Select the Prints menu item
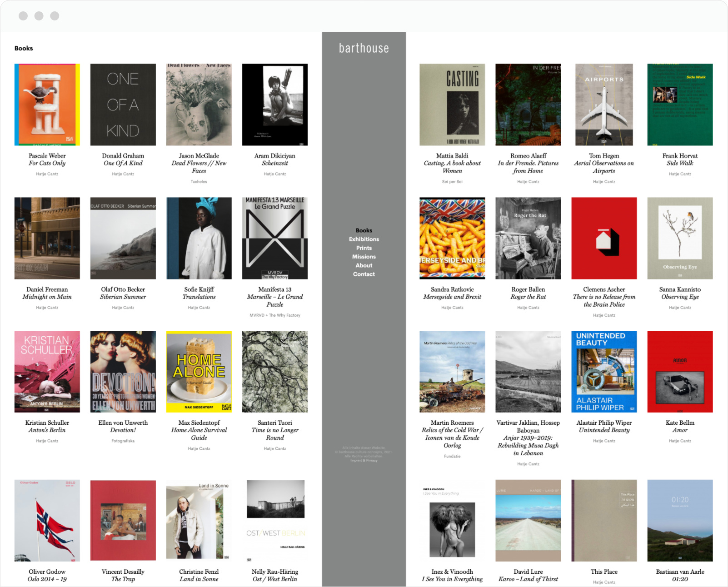Image resolution: width=728 pixels, height=587 pixels. pos(364,248)
